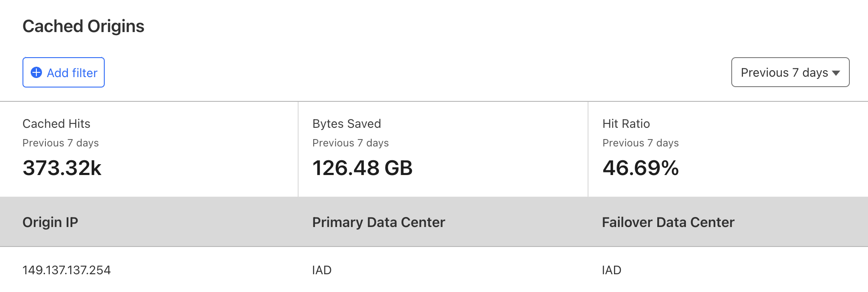868x292 pixels.
Task: Click Previous 7 days under Cached Hits
Action: (61, 143)
